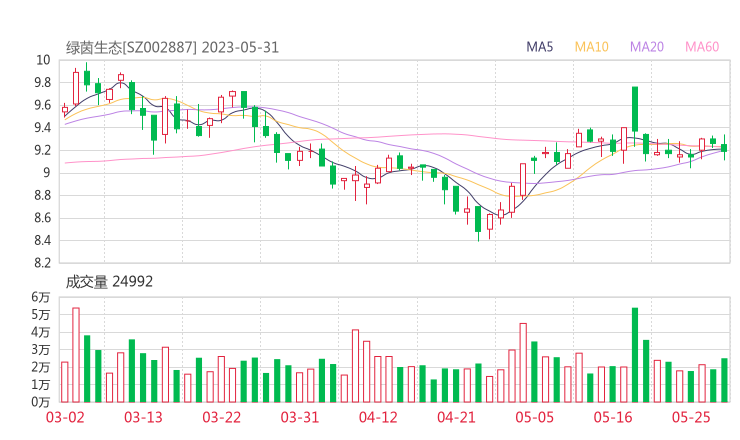Click the 05-16 date axis label
The image size is (740, 440).
coord(613,417)
